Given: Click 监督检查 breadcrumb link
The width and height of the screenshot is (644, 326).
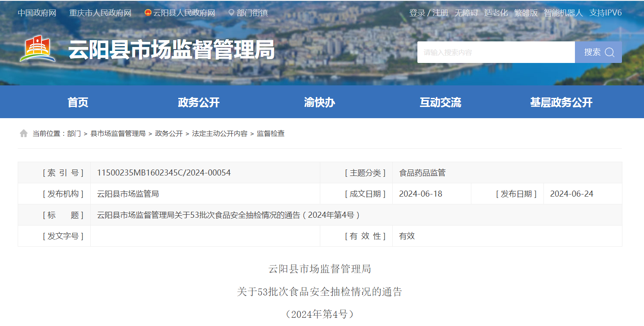Looking at the screenshot, I should (271, 134).
